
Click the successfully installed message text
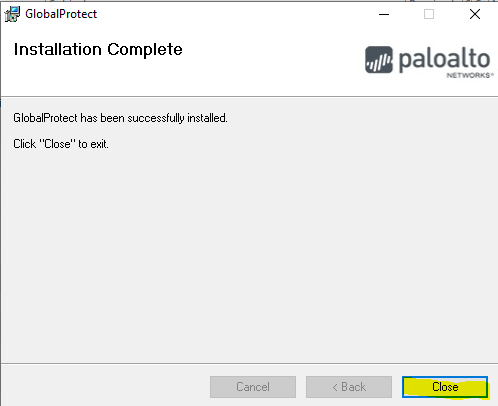click(120, 118)
